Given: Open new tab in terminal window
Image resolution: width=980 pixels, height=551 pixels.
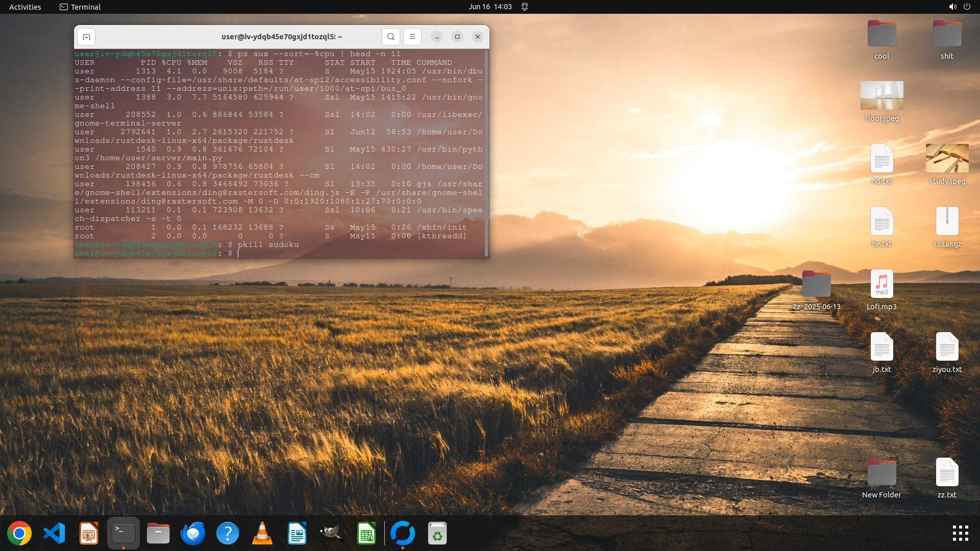Looking at the screenshot, I should coord(86,37).
